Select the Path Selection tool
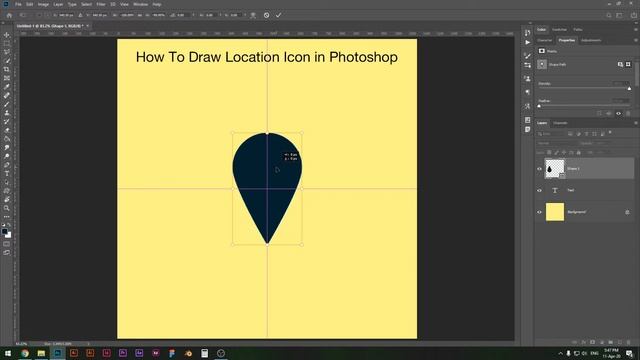640x360 pixels. coord(7,182)
